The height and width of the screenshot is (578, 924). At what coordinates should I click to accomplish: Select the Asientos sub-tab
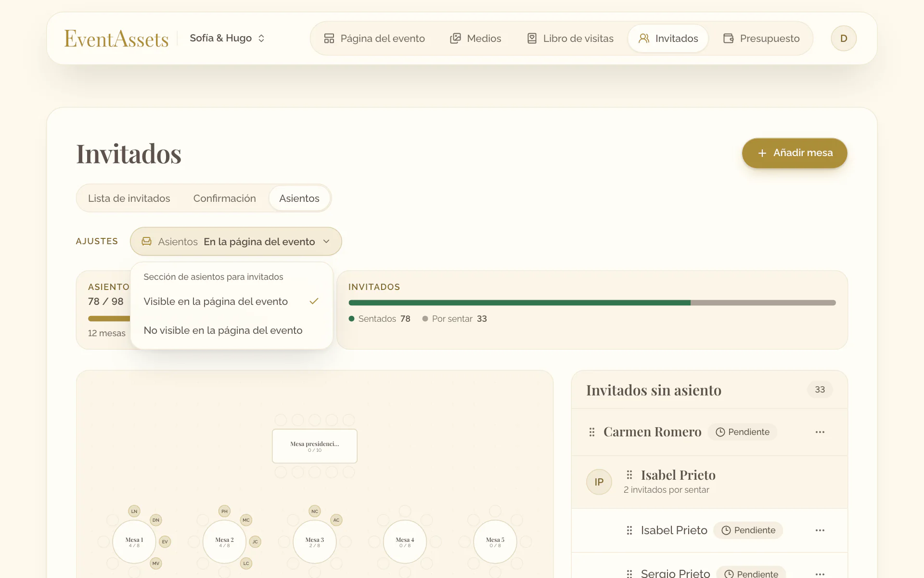tap(299, 198)
